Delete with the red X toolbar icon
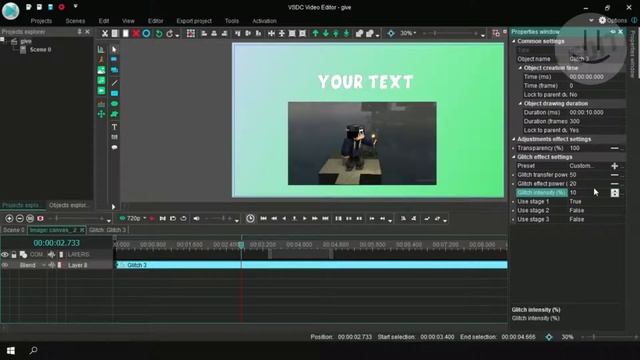 [136, 33]
